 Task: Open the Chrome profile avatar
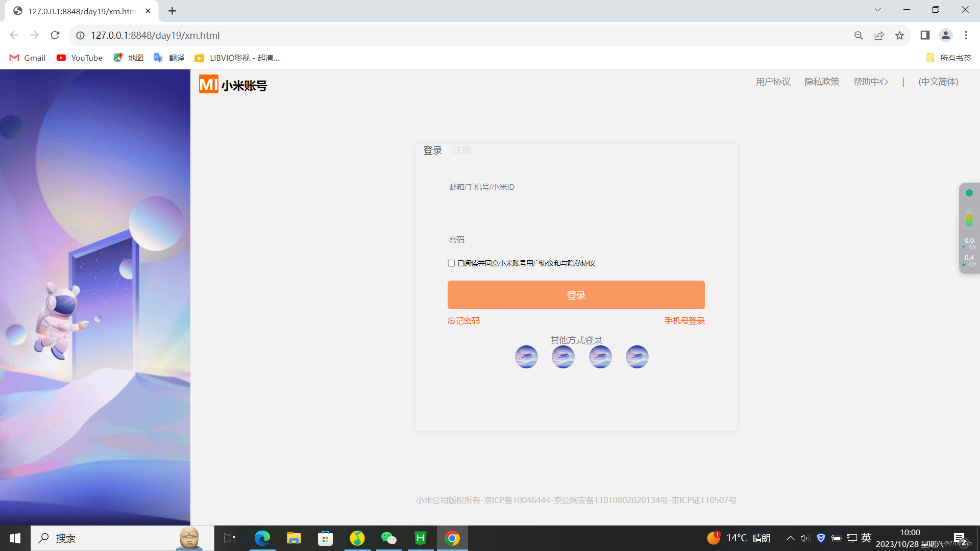pos(945,35)
